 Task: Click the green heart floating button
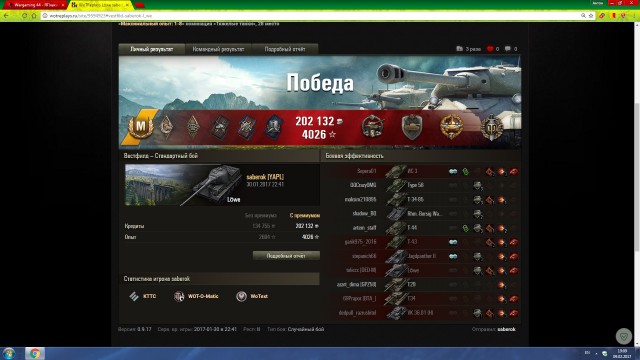[x=623, y=336]
